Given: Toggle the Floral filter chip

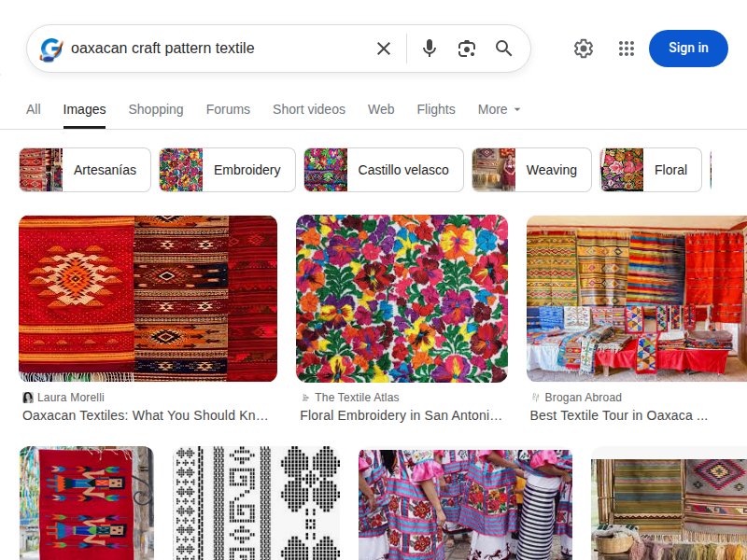Looking at the screenshot, I should pos(670,170).
